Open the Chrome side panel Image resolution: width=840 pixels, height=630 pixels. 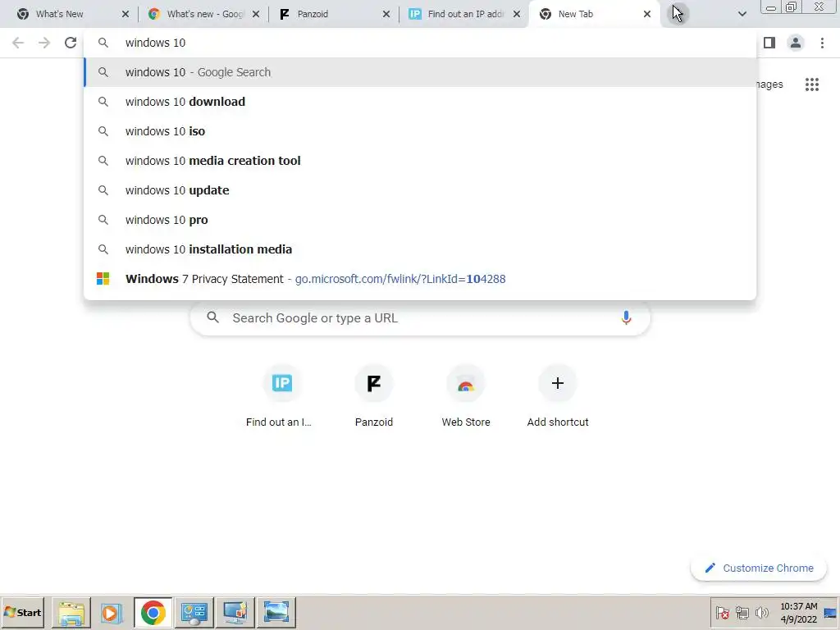(769, 43)
